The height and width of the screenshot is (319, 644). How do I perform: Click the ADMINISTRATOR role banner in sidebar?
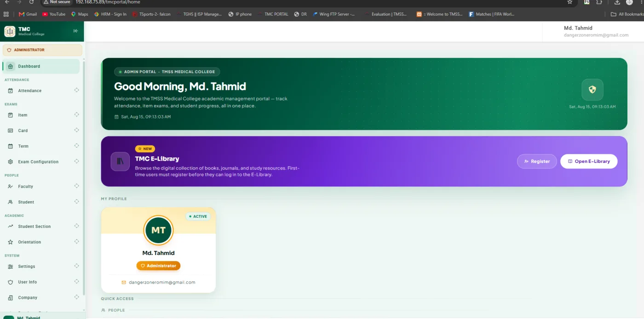[42, 50]
